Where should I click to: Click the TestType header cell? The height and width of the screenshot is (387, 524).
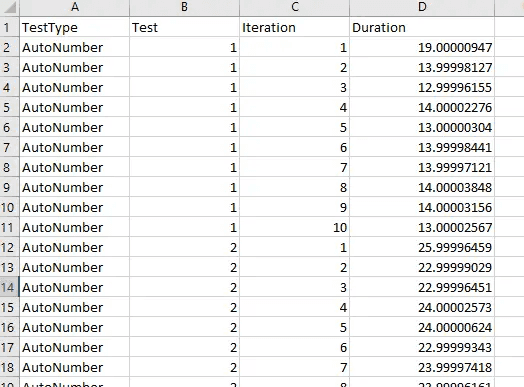[75, 27]
